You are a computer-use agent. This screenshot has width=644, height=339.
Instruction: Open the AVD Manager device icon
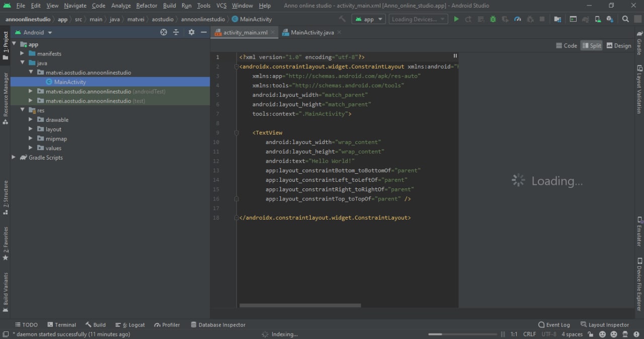pyautogui.click(x=598, y=19)
